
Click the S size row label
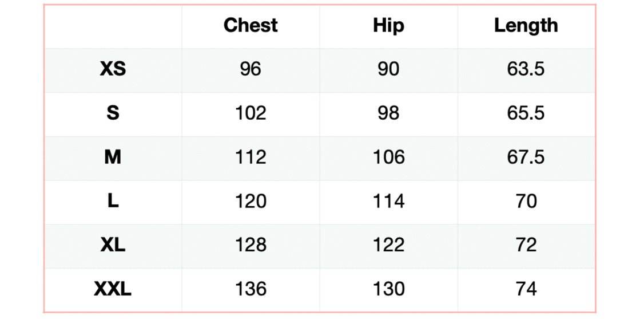(113, 113)
